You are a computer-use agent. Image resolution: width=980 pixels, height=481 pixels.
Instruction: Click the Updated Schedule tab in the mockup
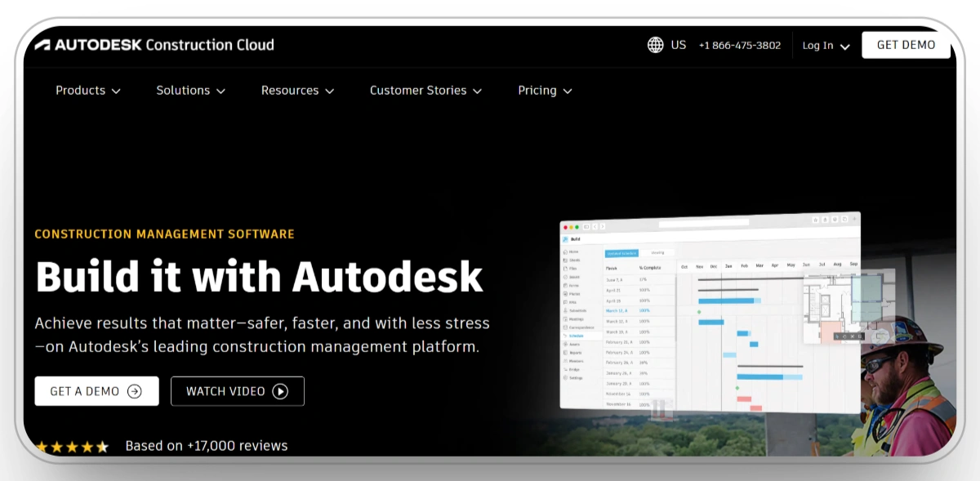tap(621, 253)
